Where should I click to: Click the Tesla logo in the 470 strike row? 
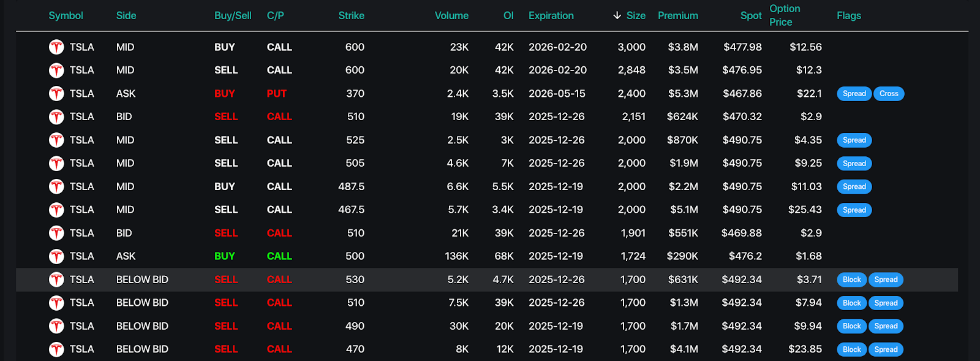pos(56,349)
